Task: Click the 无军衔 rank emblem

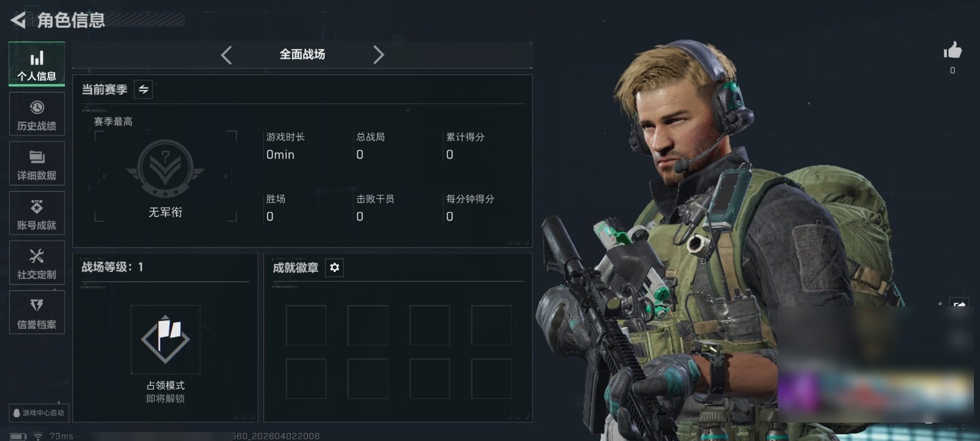Action: tap(165, 168)
